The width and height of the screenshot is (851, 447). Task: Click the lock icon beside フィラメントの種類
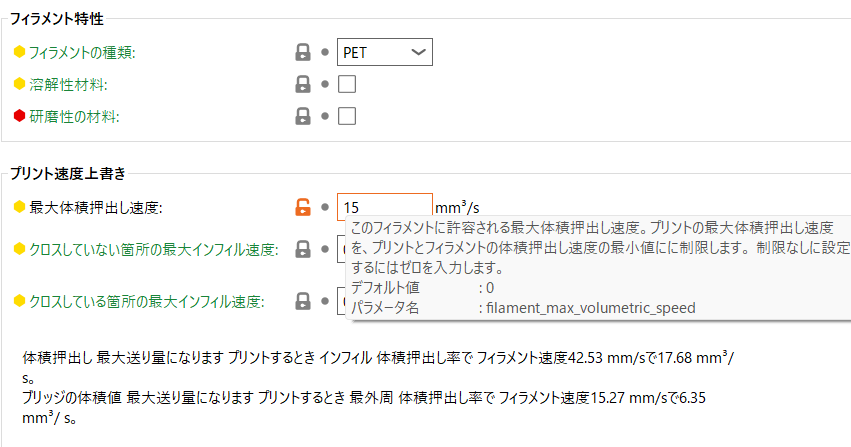(302, 53)
